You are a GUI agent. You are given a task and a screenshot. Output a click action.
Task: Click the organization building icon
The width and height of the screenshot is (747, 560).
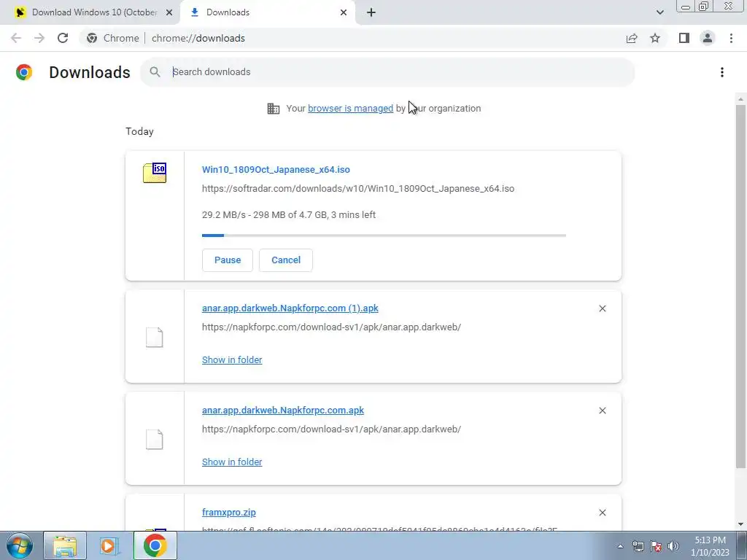(x=274, y=109)
